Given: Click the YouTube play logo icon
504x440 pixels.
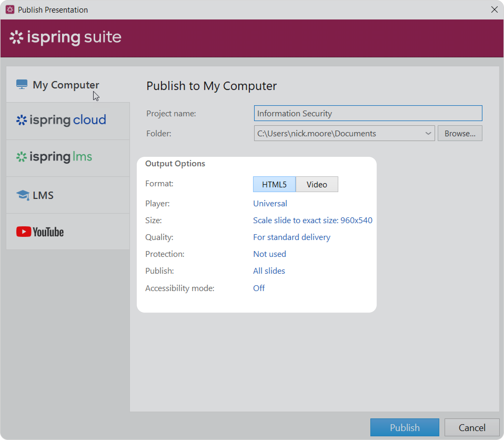Looking at the screenshot, I should (x=24, y=232).
